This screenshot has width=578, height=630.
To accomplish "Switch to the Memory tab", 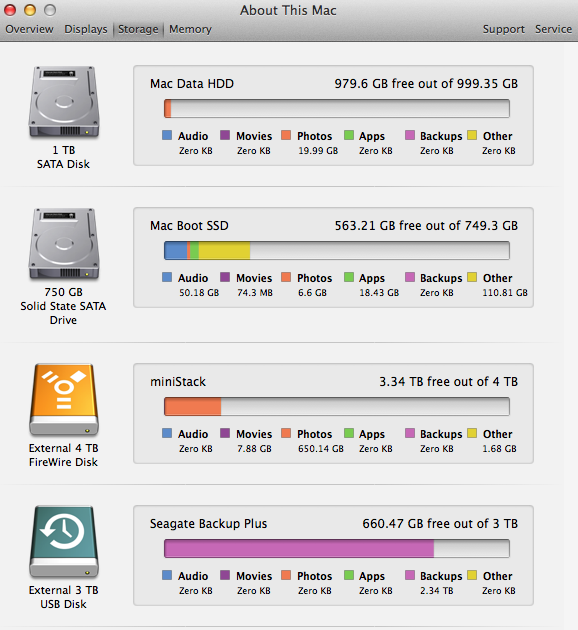I will [190, 29].
